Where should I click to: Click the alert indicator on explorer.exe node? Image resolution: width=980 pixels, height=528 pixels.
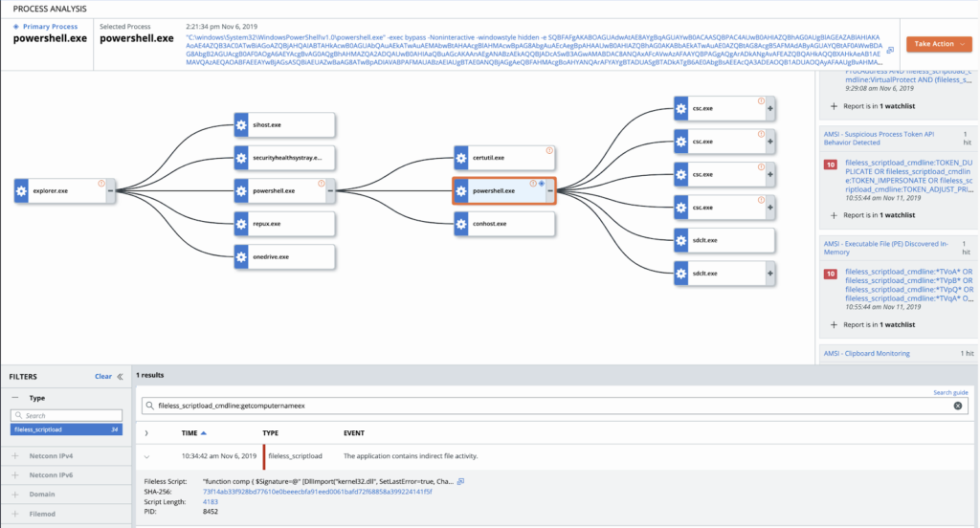pyautogui.click(x=101, y=184)
